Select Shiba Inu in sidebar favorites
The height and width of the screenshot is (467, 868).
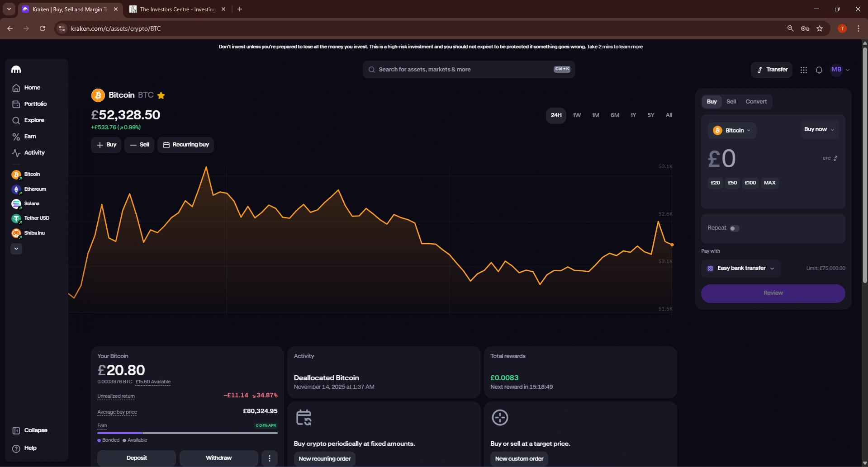pos(28,233)
